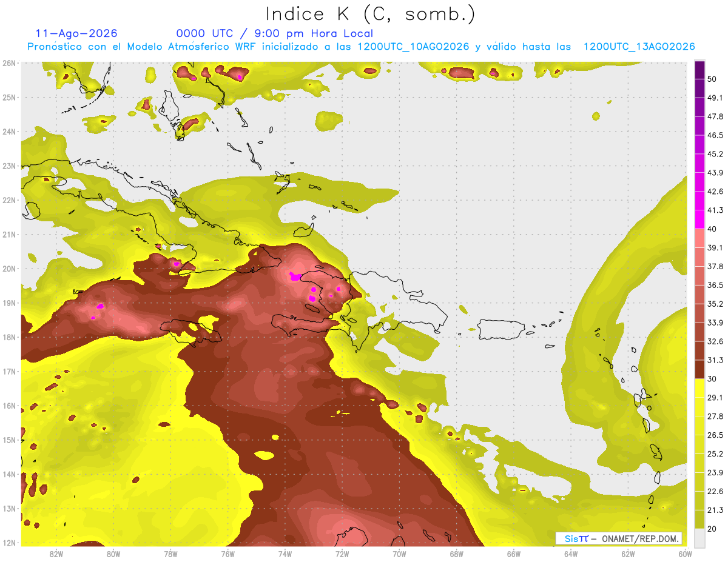Click the colorbar value label 37.8
Screen dimensions: 728x562
point(715,266)
